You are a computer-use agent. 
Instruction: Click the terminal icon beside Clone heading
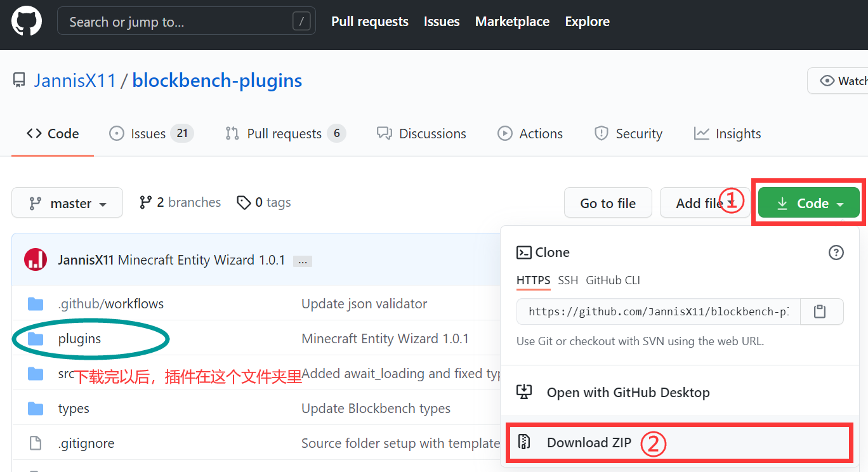[x=524, y=252]
